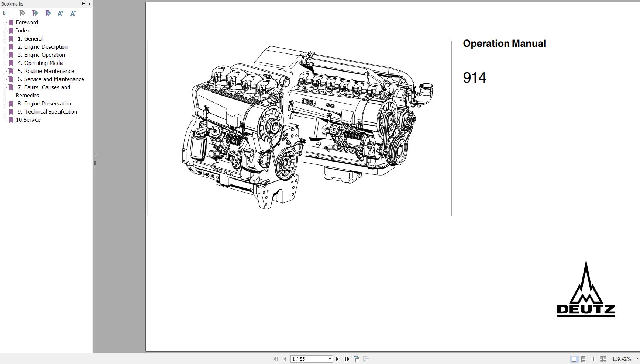This screenshot has height=364, width=640.
Task: Decrease bookmark text size with A- icon
Action: (73, 13)
